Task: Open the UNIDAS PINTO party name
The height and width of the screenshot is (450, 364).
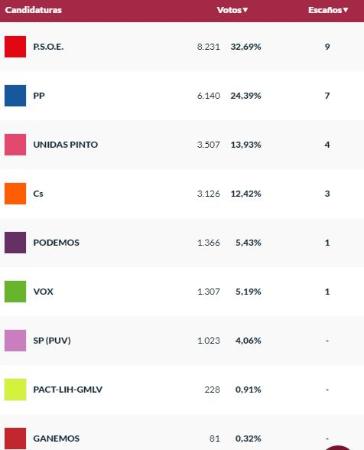Action: pyautogui.click(x=66, y=145)
